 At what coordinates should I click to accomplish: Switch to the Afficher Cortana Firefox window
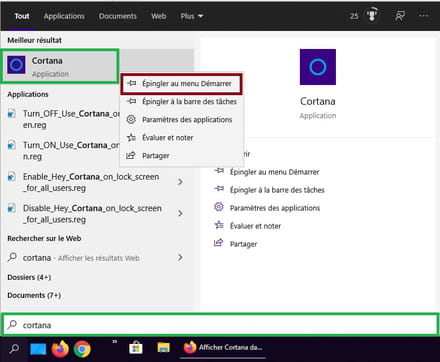point(223,348)
